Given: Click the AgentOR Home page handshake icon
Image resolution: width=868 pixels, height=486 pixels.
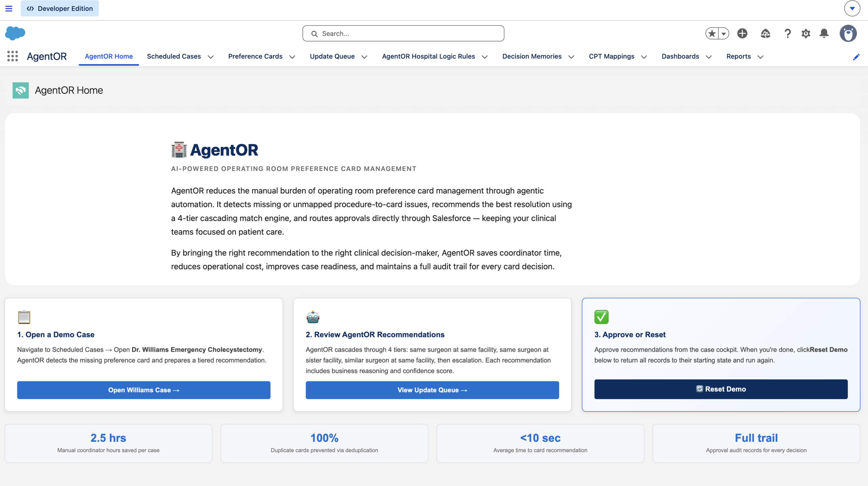Looking at the screenshot, I should (x=21, y=90).
